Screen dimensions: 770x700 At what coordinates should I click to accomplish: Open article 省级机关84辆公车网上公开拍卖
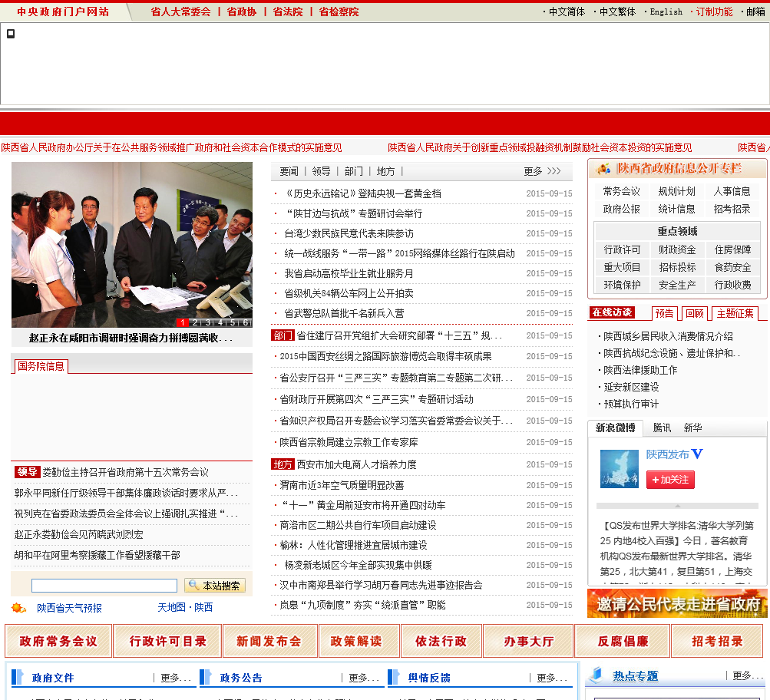[x=349, y=293]
